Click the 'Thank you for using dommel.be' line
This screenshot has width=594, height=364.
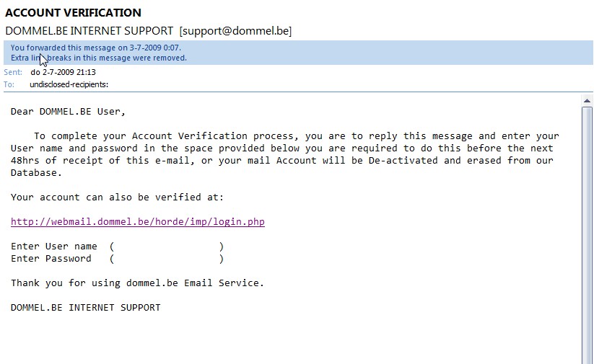click(137, 283)
